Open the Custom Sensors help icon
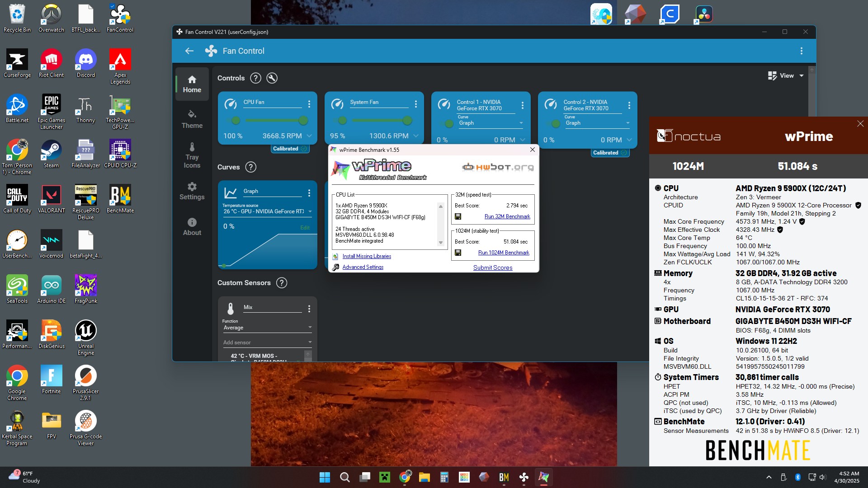Image resolution: width=868 pixels, height=488 pixels. tap(281, 283)
